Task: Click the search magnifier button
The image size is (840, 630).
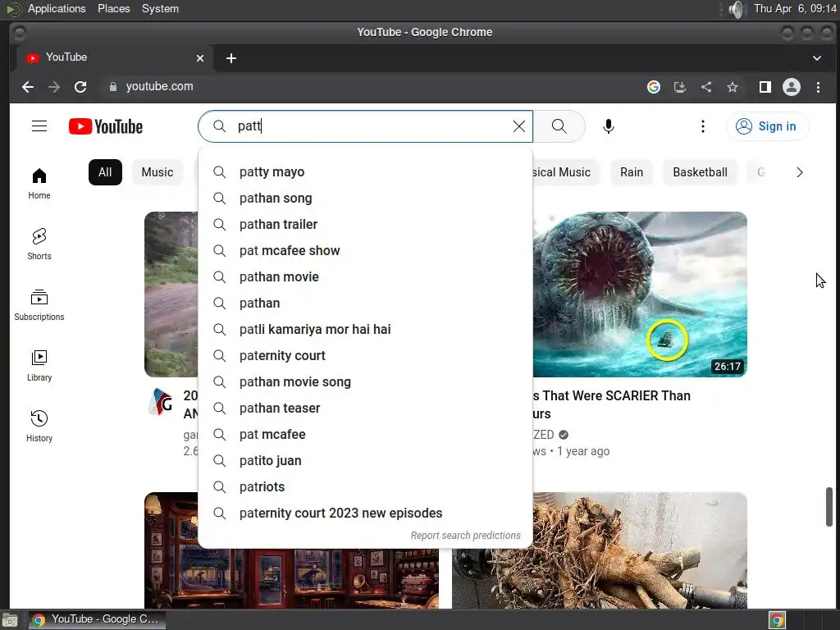Action: tap(559, 126)
